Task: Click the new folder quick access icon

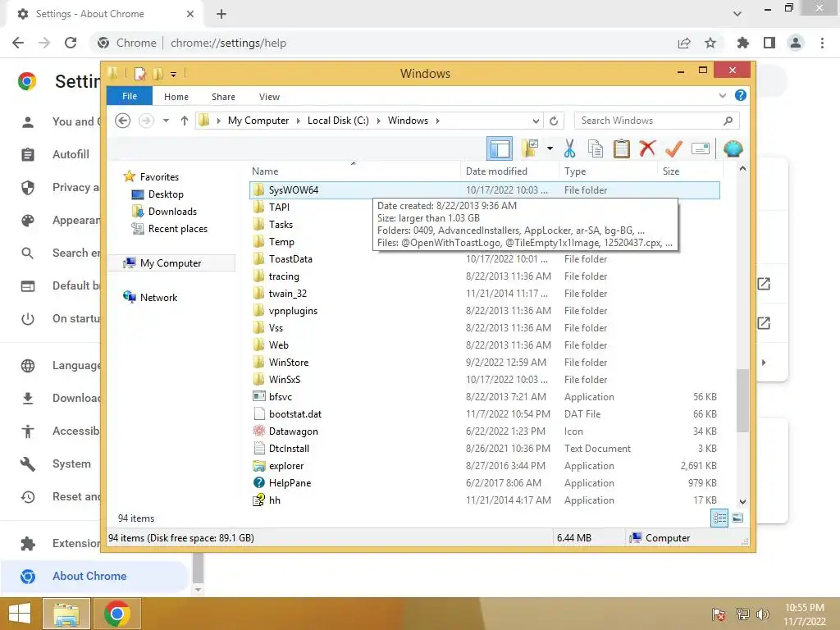Action: click(x=158, y=73)
